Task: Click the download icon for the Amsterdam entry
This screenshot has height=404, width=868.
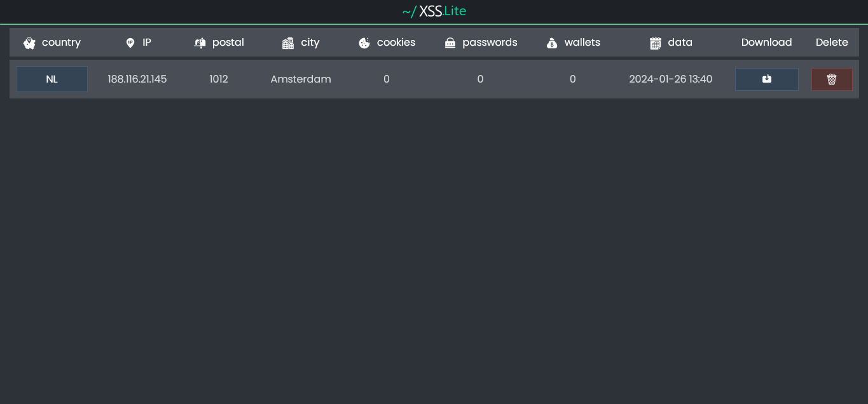Action: pos(766,79)
